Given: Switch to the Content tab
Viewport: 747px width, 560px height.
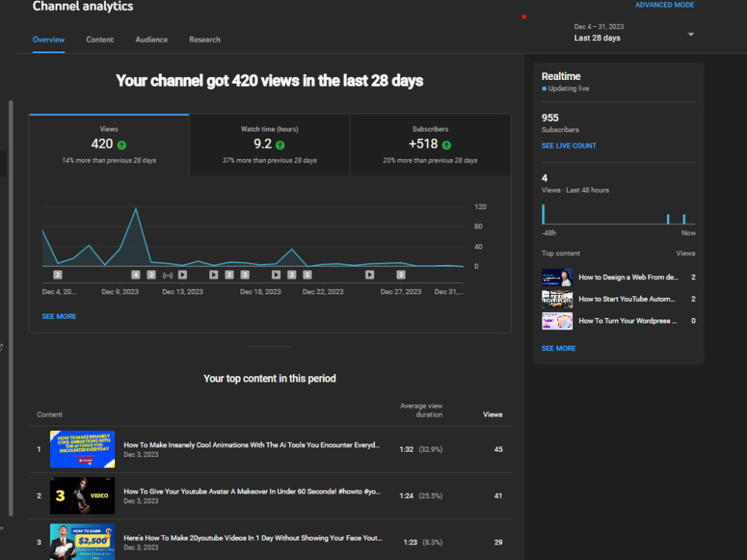Looking at the screenshot, I should point(99,40).
